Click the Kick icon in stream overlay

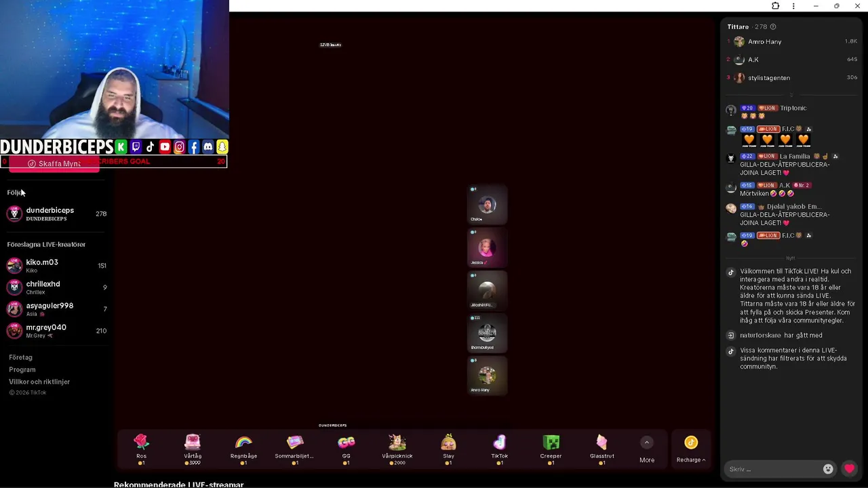point(121,146)
